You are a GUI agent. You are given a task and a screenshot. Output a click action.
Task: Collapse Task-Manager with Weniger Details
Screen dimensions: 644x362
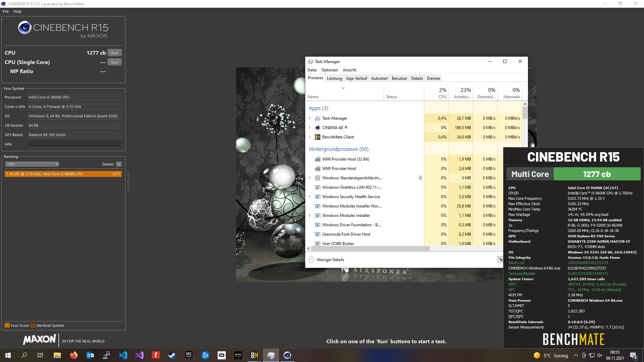[326, 260]
